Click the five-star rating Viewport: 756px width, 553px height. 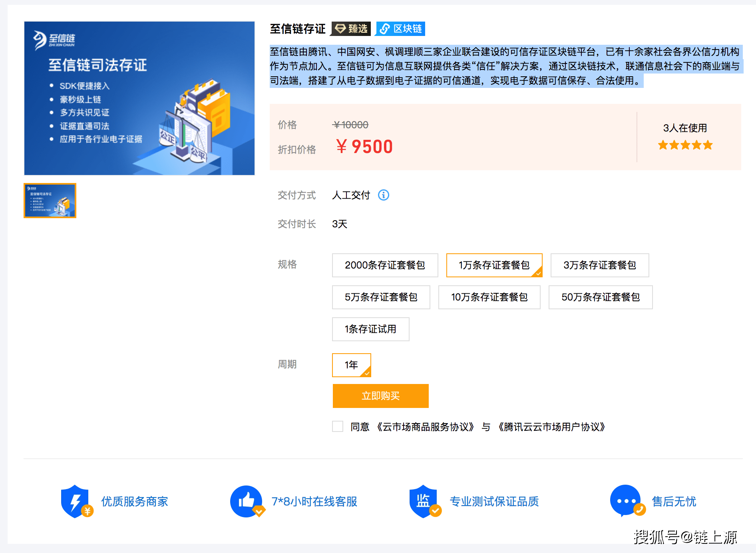point(685,145)
